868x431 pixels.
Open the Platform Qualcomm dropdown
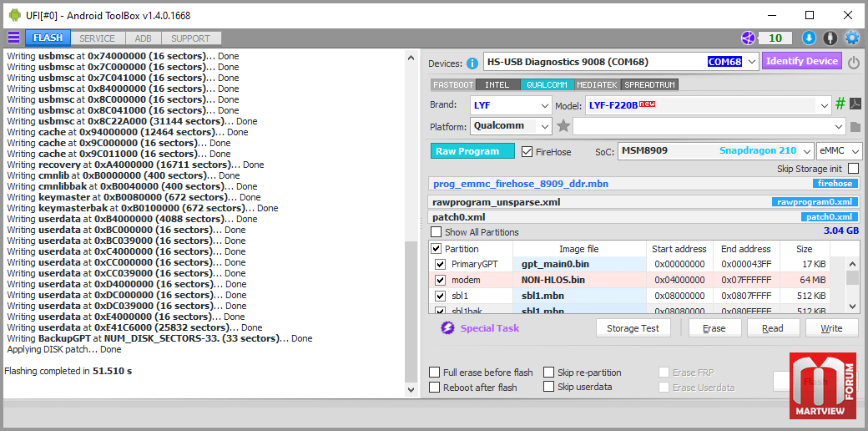pos(544,126)
